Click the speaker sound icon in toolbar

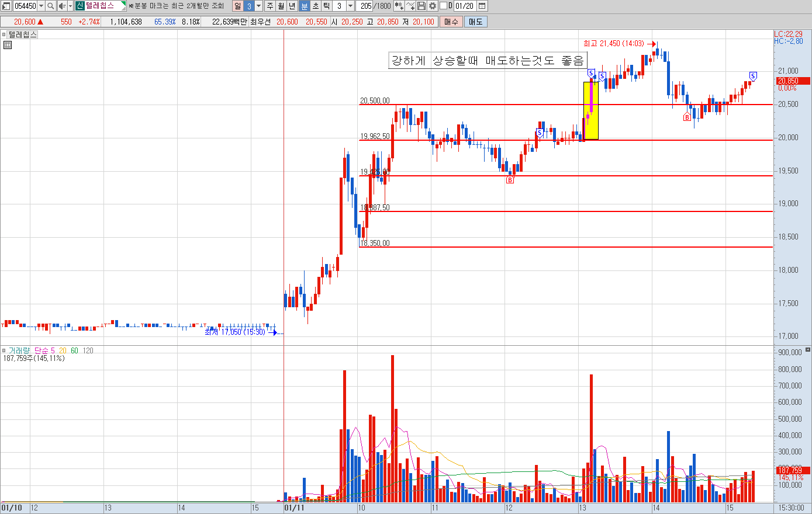coord(61,6)
